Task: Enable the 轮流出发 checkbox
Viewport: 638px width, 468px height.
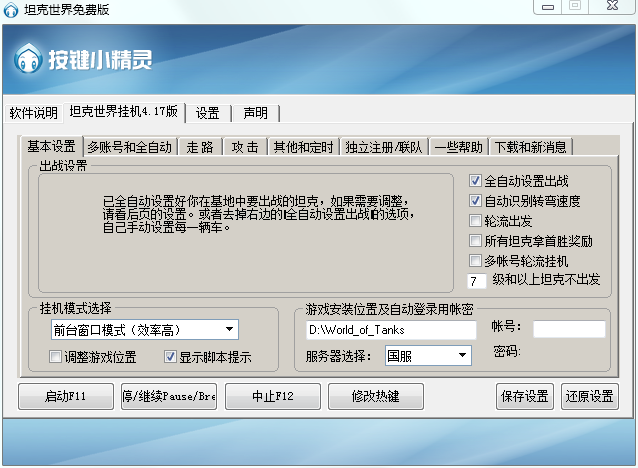Action: [476, 221]
